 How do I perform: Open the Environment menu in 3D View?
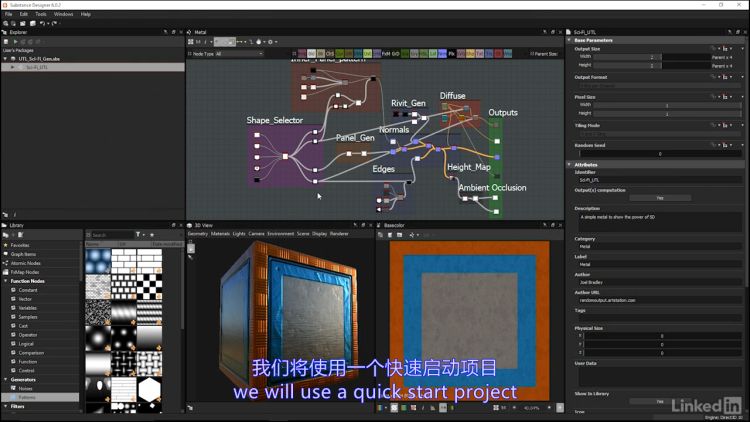[280, 234]
